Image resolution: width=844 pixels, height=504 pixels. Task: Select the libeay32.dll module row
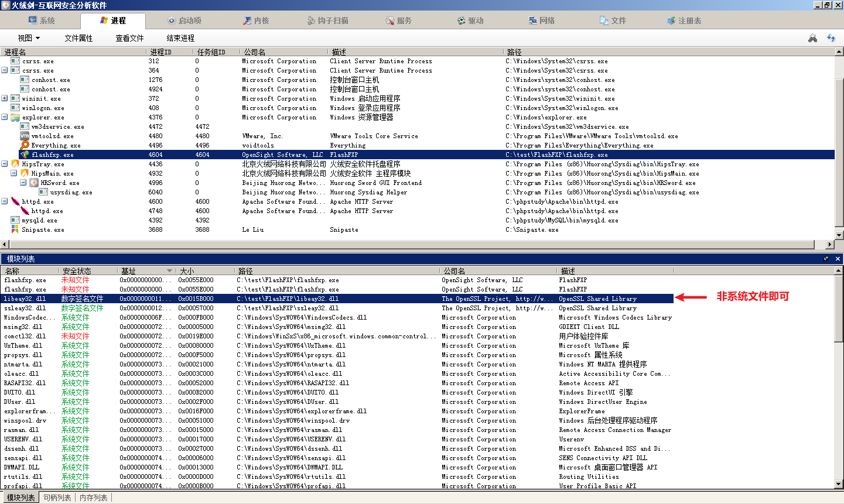pyautogui.click(x=337, y=299)
